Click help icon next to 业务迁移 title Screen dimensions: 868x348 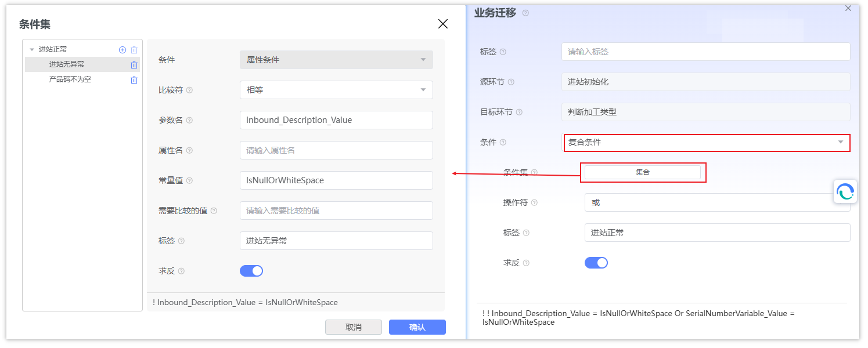(525, 13)
